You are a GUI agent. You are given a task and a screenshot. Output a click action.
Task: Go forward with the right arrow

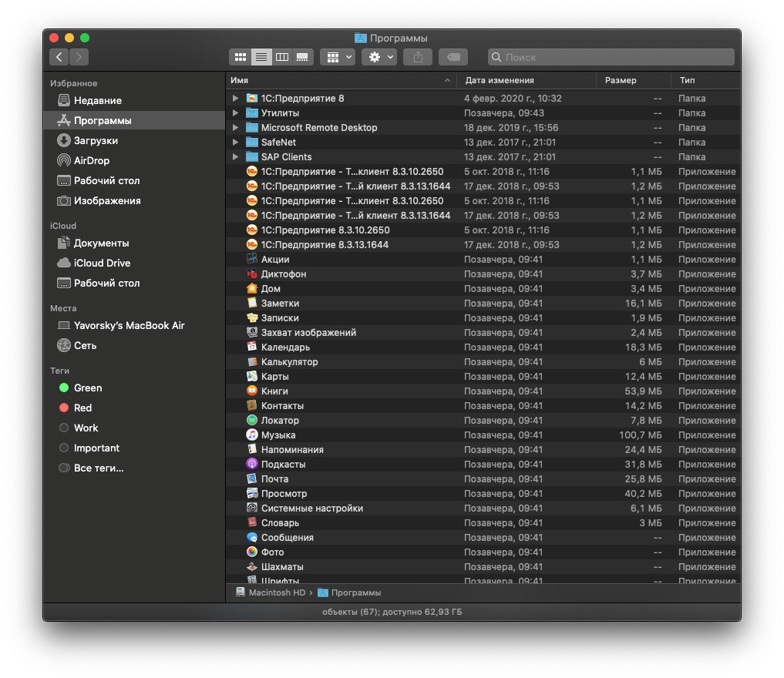tap(79, 57)
